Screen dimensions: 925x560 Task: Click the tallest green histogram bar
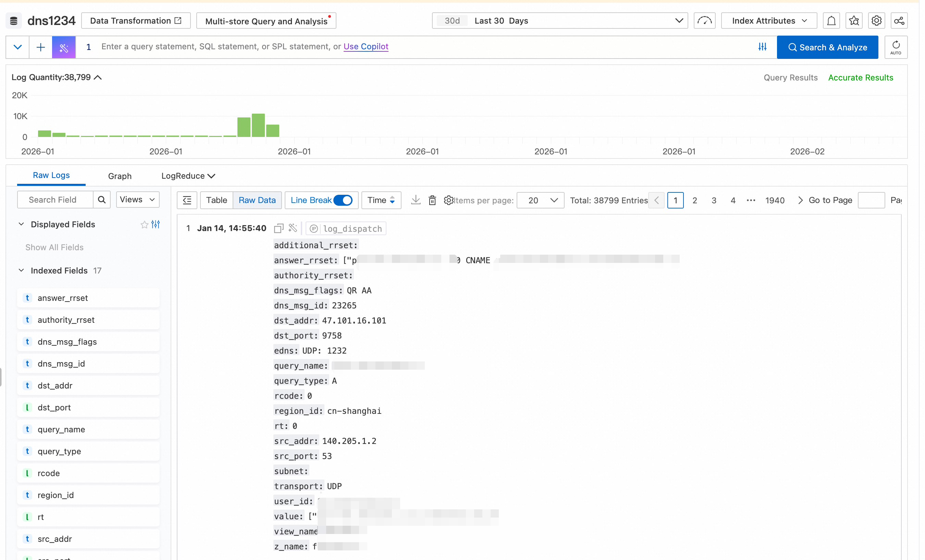coord(258,125)
